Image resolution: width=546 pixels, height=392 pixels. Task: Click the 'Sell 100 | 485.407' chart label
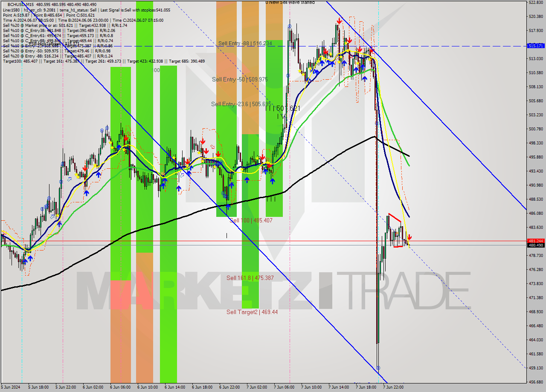click(x=251, y=220)
